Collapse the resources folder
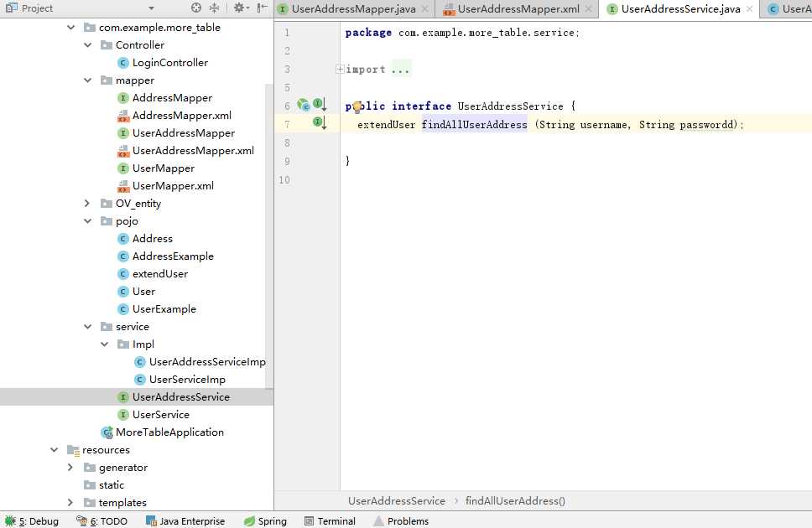This screenshot has height=528, width=812. (55, 450)
